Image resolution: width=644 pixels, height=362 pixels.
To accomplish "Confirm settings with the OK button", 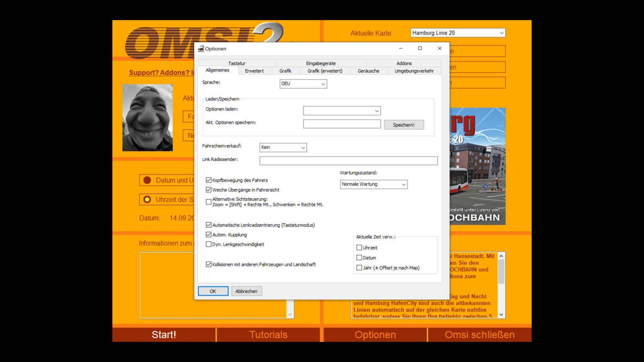I will click(x=213, y=291).
